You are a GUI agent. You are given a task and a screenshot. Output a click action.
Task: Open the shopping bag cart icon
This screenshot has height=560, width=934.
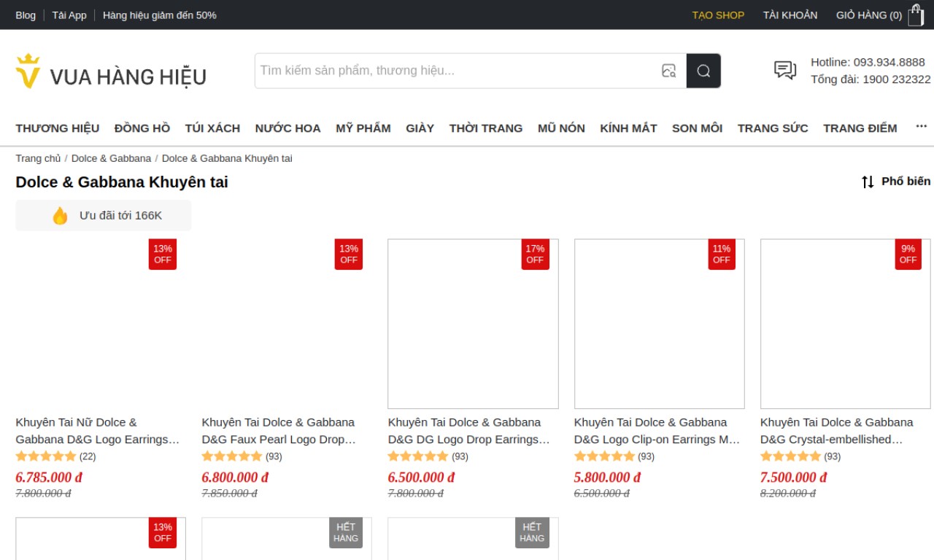[x=916, y=15]
